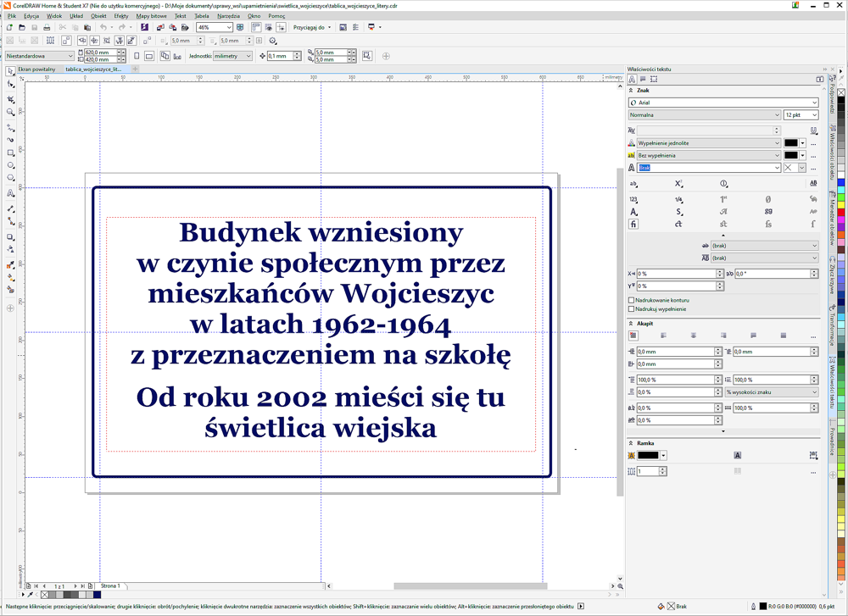This screenshot has width=848, height=616.
Task: Collapse the Akapit section
Action: point(631,323)
